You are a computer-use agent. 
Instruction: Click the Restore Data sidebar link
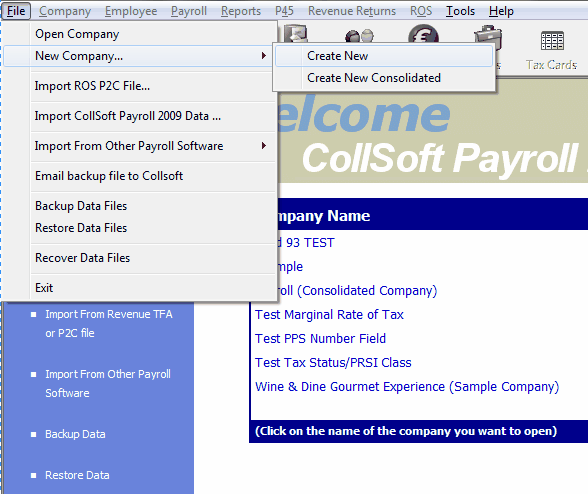[x=77, y=475]
